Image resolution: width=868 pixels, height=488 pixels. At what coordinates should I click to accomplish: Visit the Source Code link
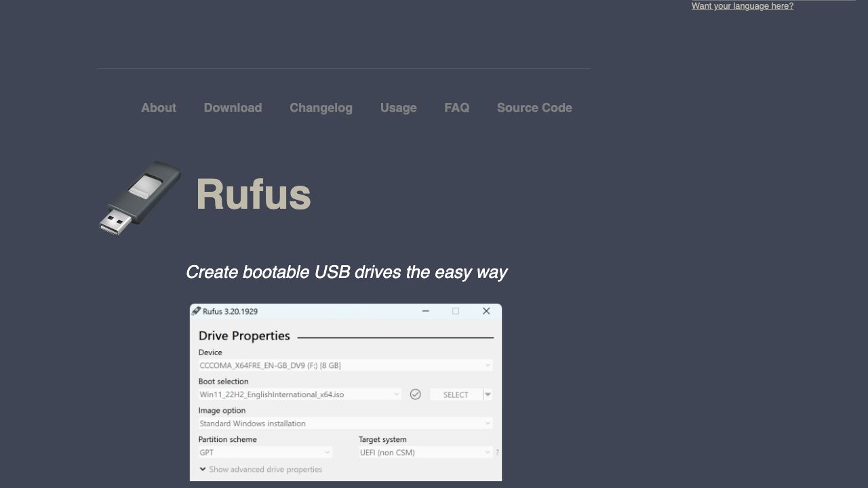534,108
